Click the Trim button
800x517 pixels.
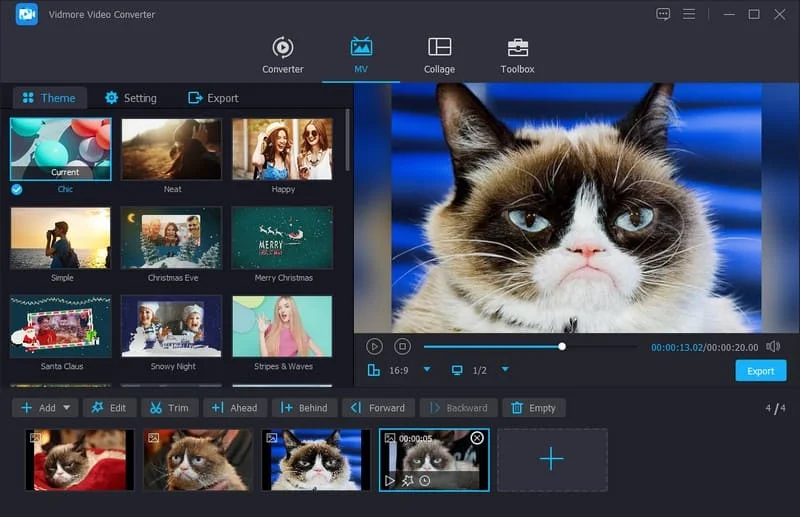point(169,408)
